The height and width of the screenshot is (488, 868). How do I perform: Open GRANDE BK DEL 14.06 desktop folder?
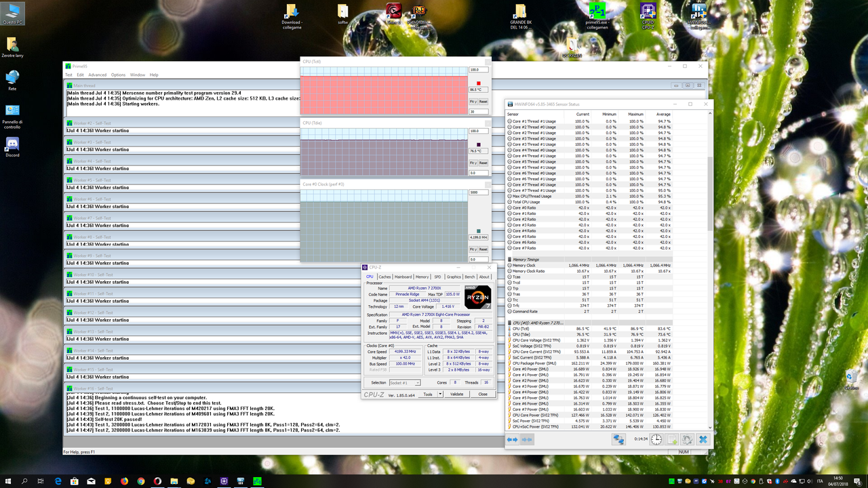[x=520, y=16]
